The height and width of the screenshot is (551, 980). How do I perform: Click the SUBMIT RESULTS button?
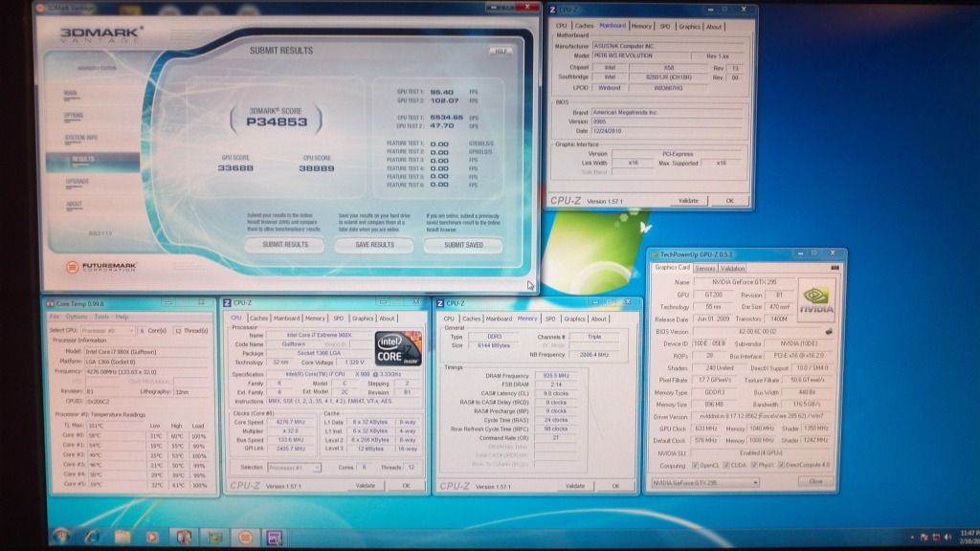coord(285,245)
